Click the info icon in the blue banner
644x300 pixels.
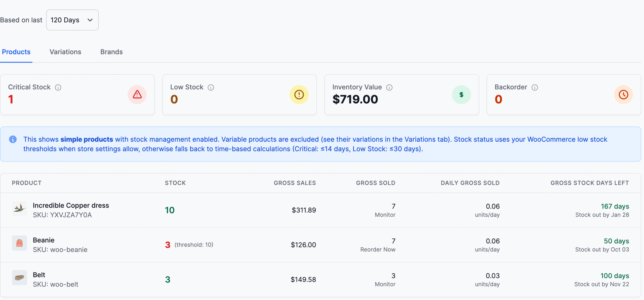pyautogui.click(x=13, y=139)
